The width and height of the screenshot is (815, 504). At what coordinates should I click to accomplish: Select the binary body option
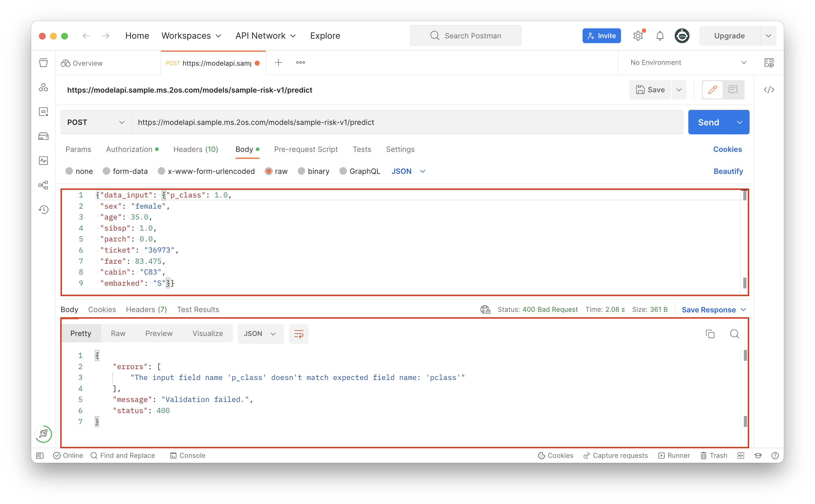coord(301,171)
